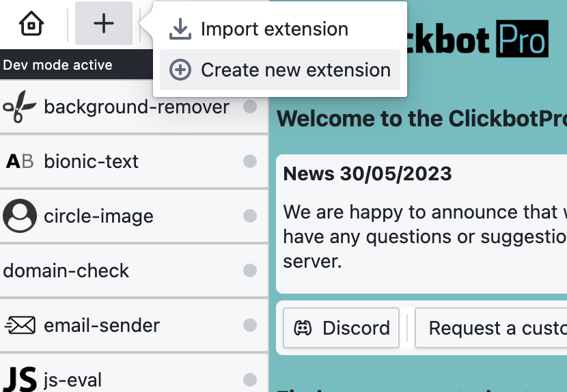Click the Discord controller logo icon

pyautogui.click(x=303, y=328)
